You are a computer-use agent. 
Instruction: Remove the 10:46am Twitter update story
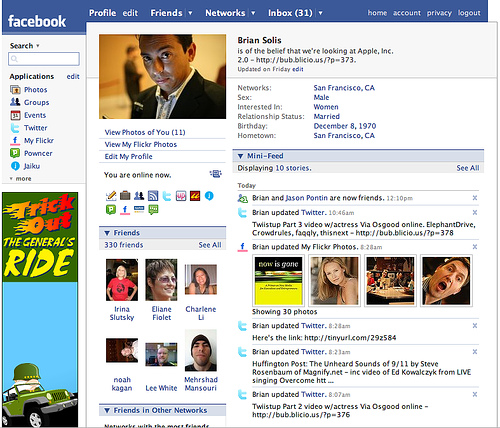475,212
